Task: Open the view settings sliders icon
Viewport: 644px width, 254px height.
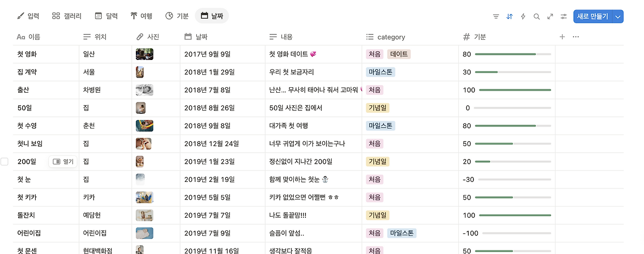Action: click(x=564, y=16)
